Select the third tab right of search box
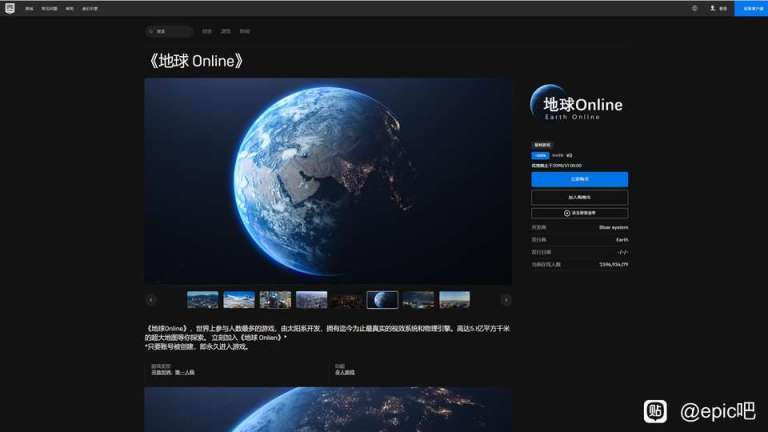The width and height of the screenshot is (768, 432). (244, 31)
